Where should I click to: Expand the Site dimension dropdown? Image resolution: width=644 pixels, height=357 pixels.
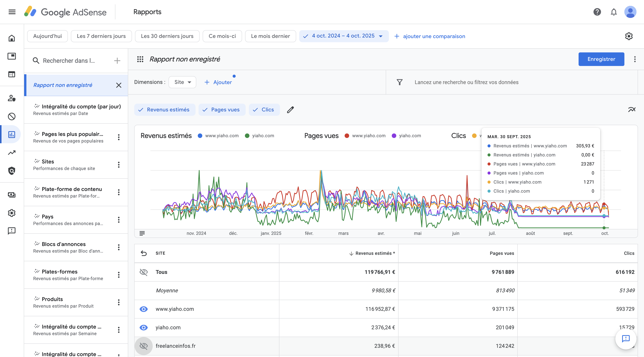coord(182,82)
